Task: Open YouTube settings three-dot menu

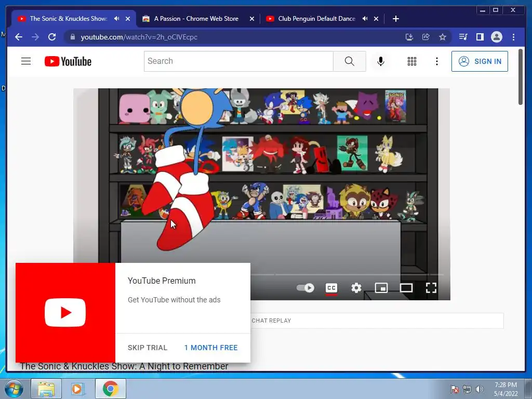Action: click(x=436, y=61)
